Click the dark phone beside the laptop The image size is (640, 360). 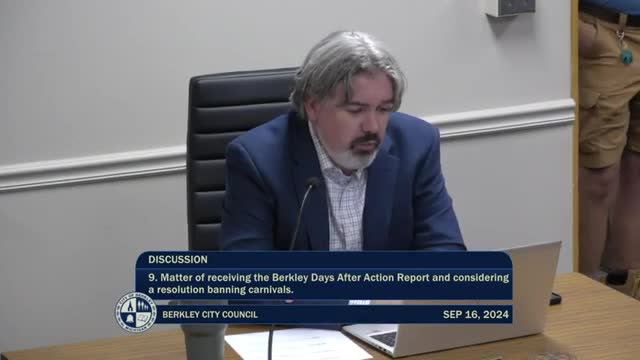click(x=555, y=299)
